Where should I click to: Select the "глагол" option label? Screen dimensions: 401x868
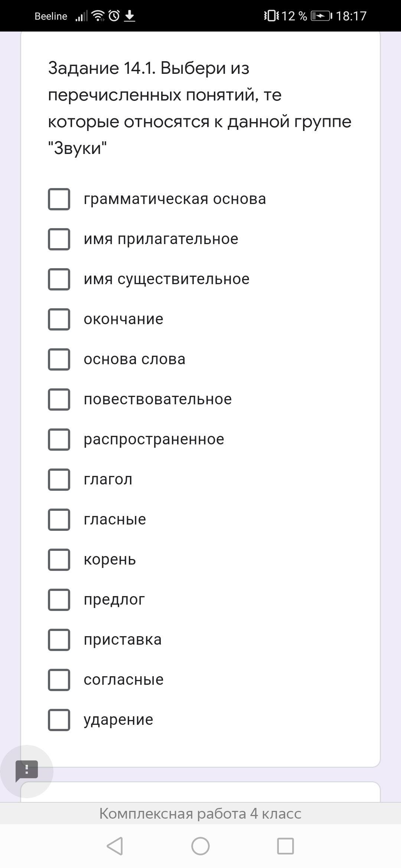pyautogui.click(x=108, y=479)
